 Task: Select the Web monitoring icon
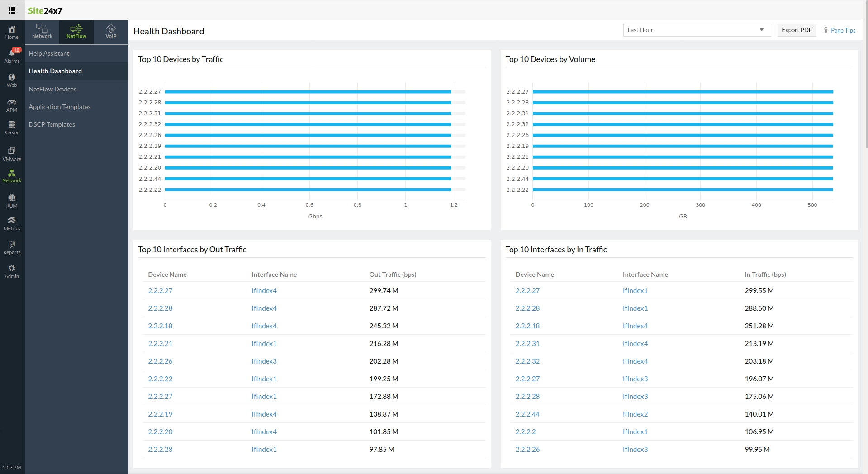12,80
